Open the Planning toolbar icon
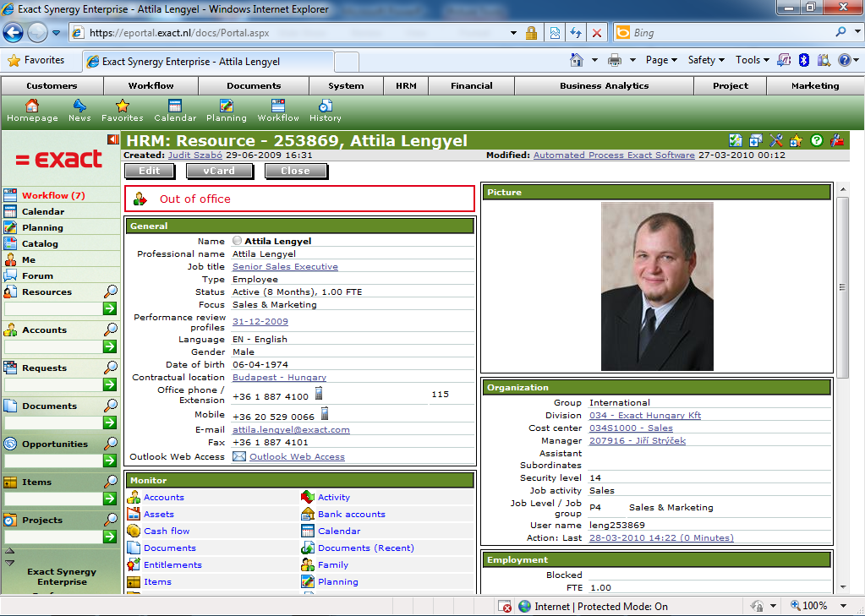The image size is (865, 616). (x=226, y=111)
